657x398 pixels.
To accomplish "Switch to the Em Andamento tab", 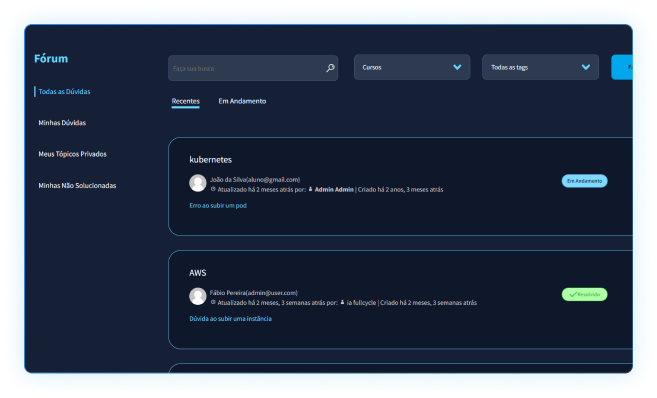I will coord(242,101).
